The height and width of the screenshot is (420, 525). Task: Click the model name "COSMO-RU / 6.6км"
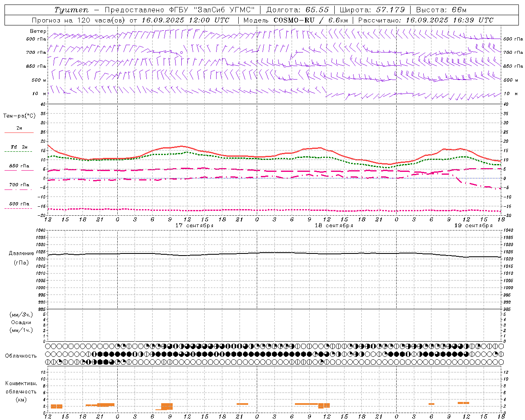[310, 20]
